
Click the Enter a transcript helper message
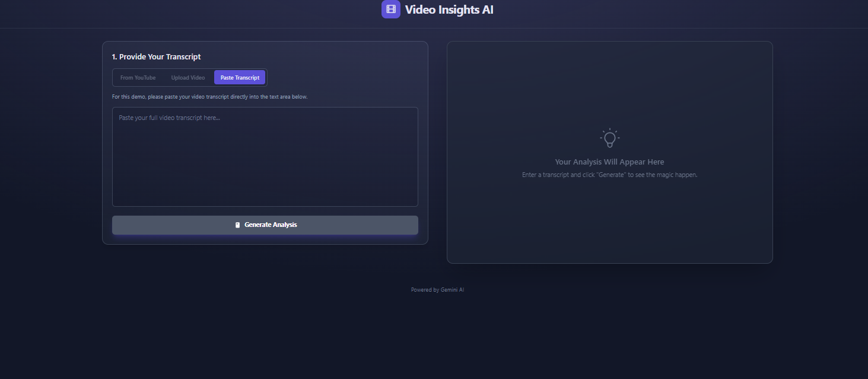coord(609,174)
